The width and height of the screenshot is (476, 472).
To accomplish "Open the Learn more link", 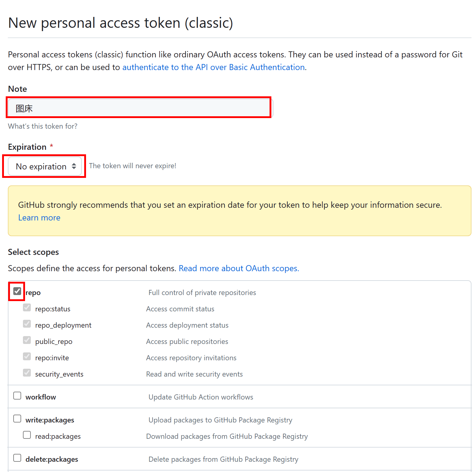I will pos(39,217).
